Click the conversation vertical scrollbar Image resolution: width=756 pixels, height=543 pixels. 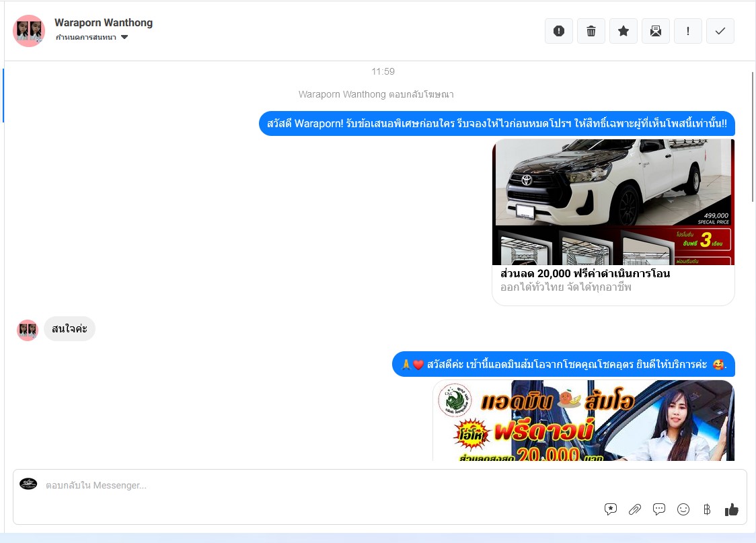[753, 135]
